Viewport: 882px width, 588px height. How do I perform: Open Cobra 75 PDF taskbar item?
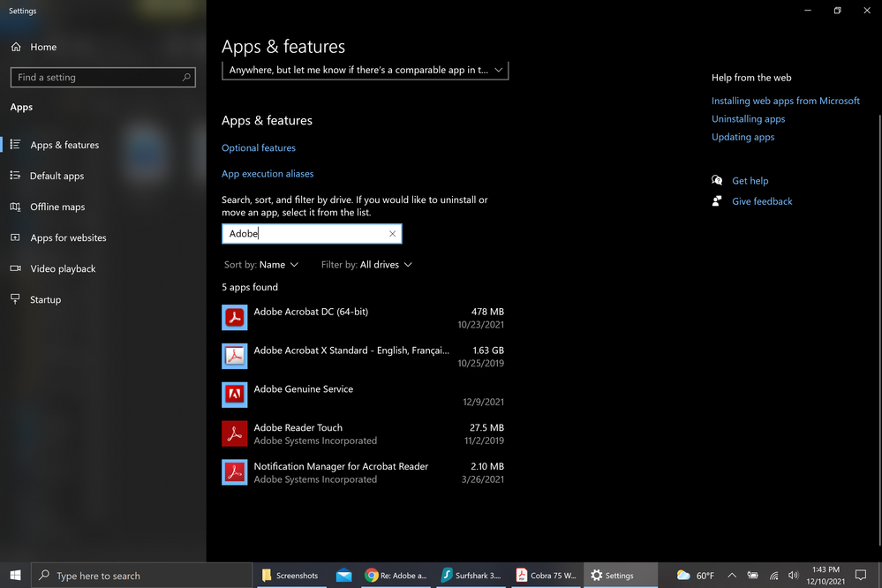pyautogui.click(x=547, y=575)
